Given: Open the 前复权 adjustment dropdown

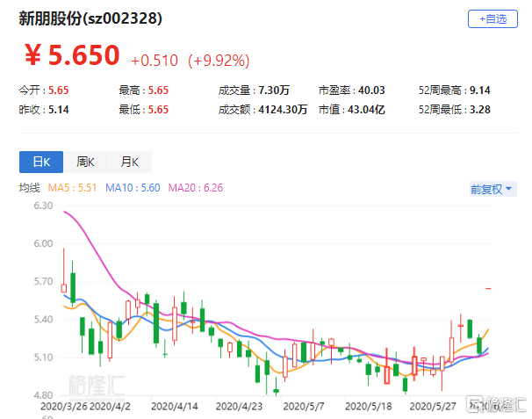Looking at the screenshot, I should [493, 189].
